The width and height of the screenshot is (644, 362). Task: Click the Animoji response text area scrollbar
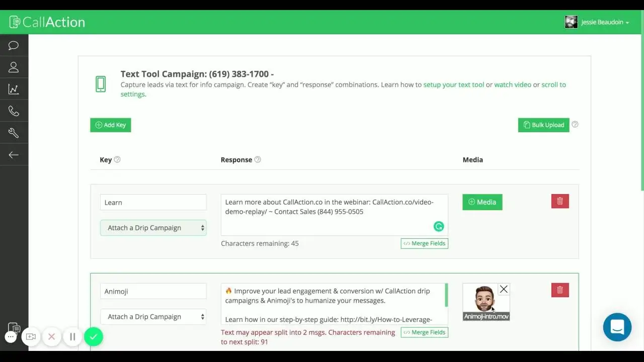(x=446, y=295)
